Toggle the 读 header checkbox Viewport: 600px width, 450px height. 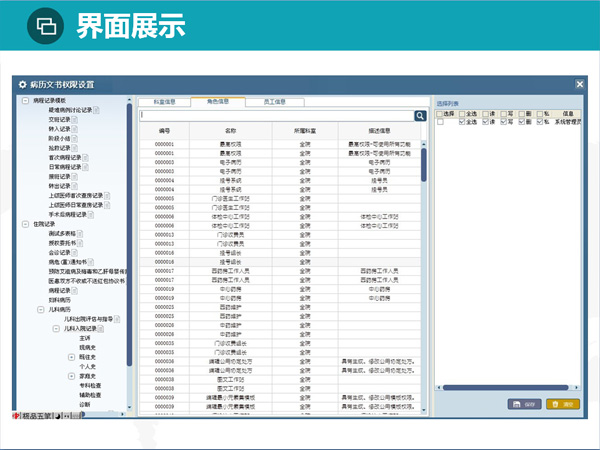[485, 114]
